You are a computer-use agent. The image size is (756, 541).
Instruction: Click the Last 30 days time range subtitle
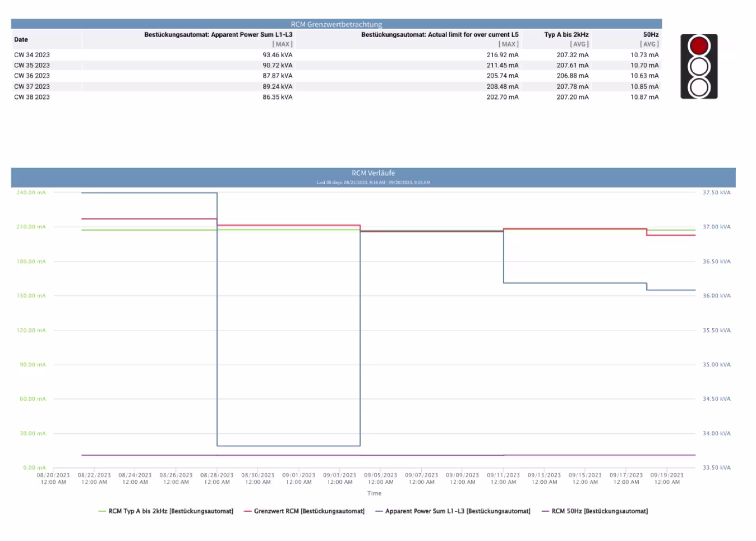pos(373,182)
